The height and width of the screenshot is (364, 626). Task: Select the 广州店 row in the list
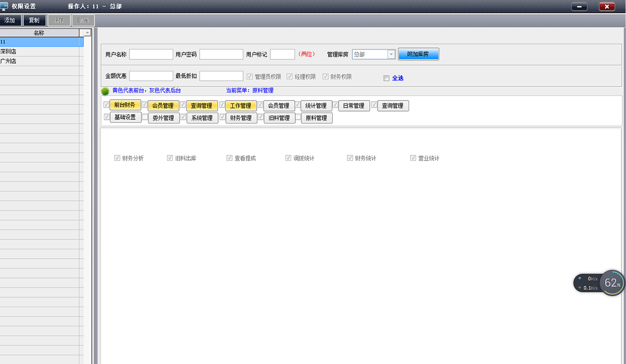click(x=42, y=61)
